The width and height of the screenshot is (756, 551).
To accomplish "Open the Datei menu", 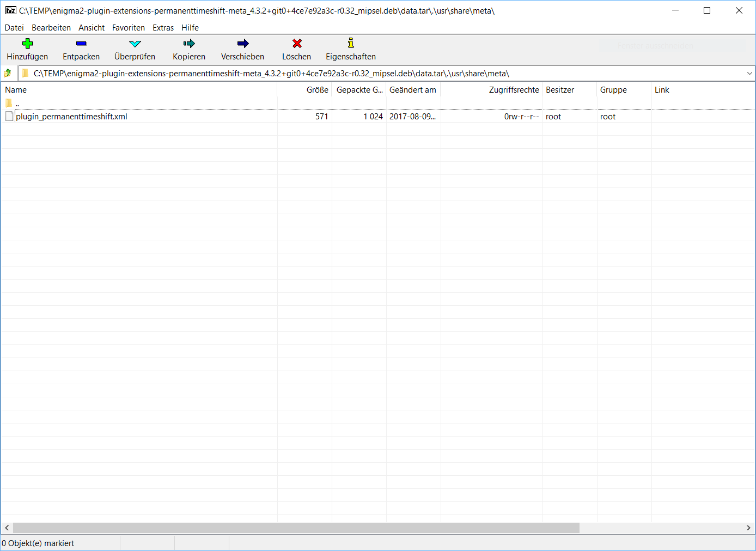I will pyautogui.click(x=14, y=28).
